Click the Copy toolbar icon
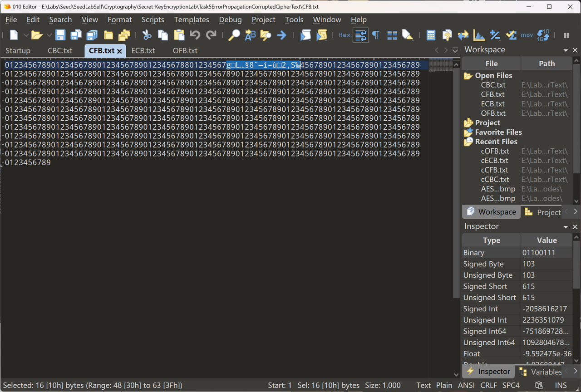Viewport: 581px width, 392px height. (x=163, y=35)
